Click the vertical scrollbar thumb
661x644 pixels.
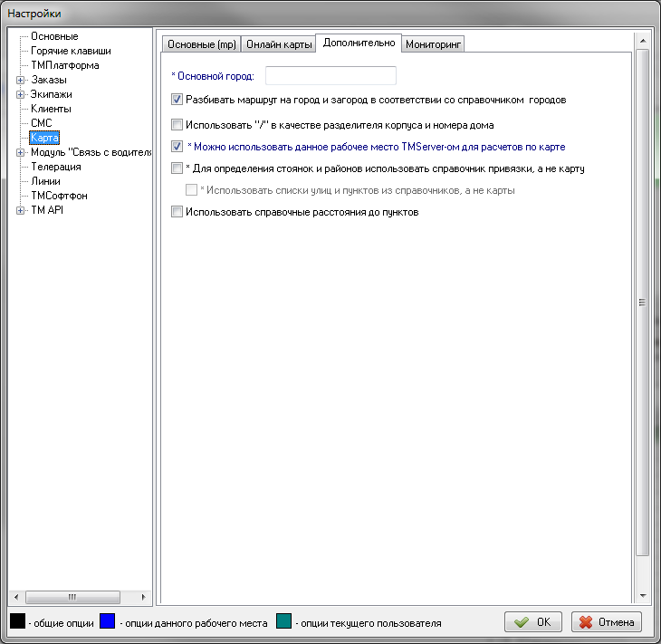(643, 303)
